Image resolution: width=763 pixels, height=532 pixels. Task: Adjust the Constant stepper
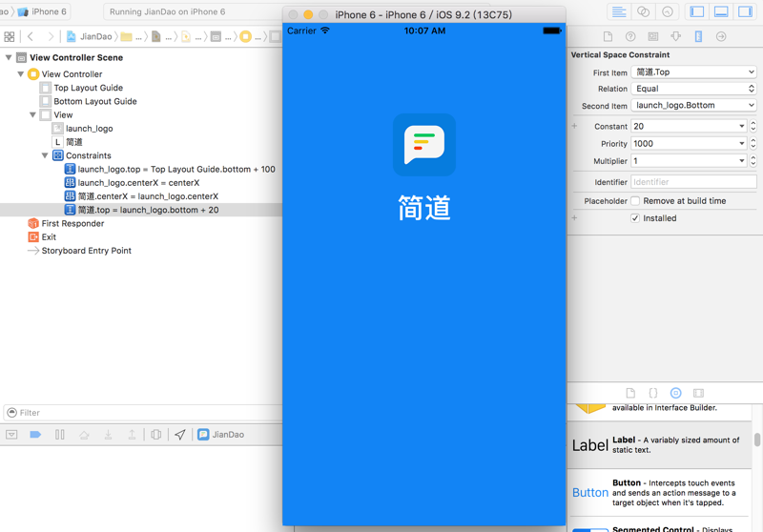pyautogui.click(x=753, y=127)
